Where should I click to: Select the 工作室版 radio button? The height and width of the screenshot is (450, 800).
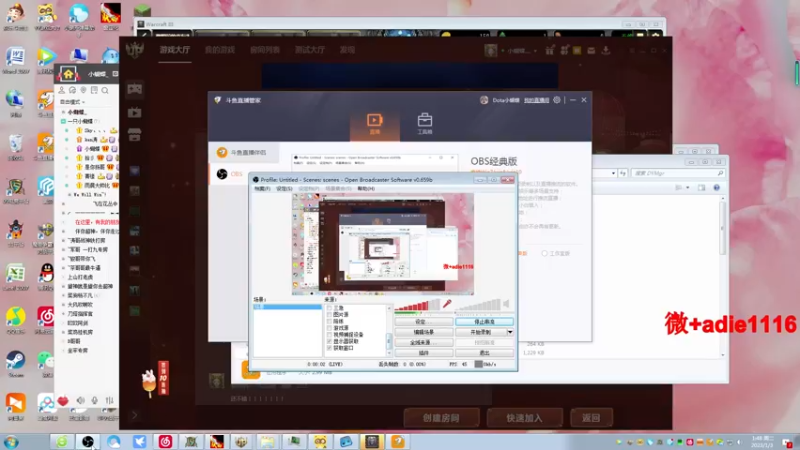point(544,253)
